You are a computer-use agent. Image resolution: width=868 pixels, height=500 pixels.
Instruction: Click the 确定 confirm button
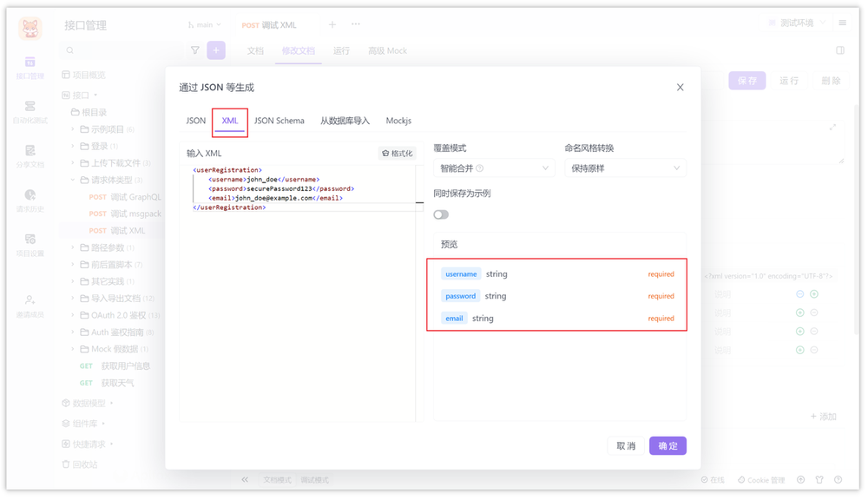[667, 445]
